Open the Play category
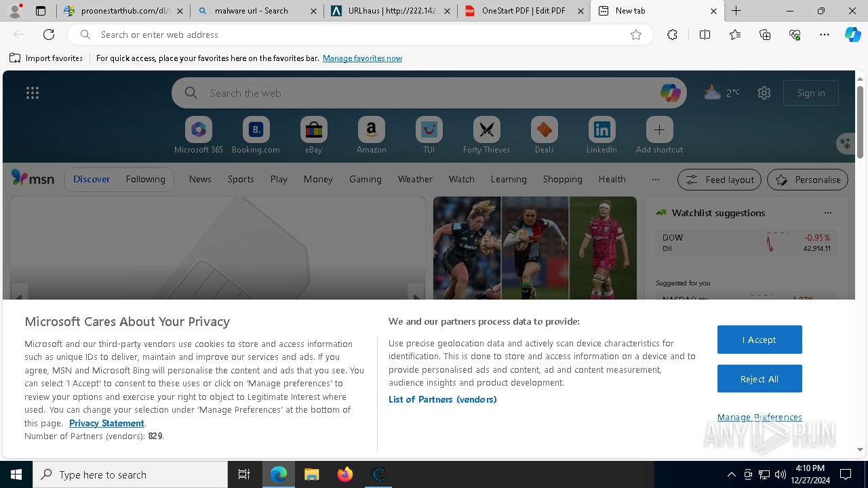The height and width of the screenshot is (488, 868). (279, 179)
